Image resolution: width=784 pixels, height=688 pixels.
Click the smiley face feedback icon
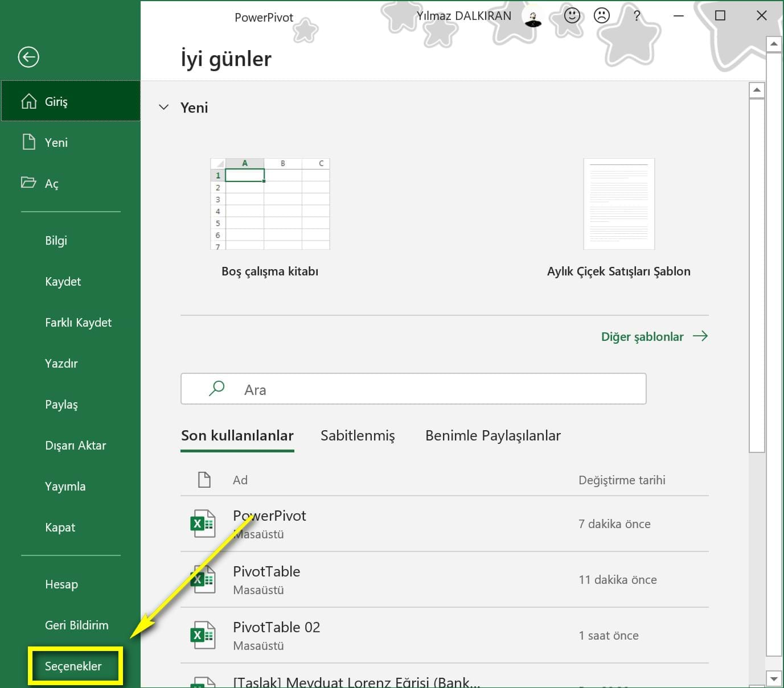click(x=572, y=16)
